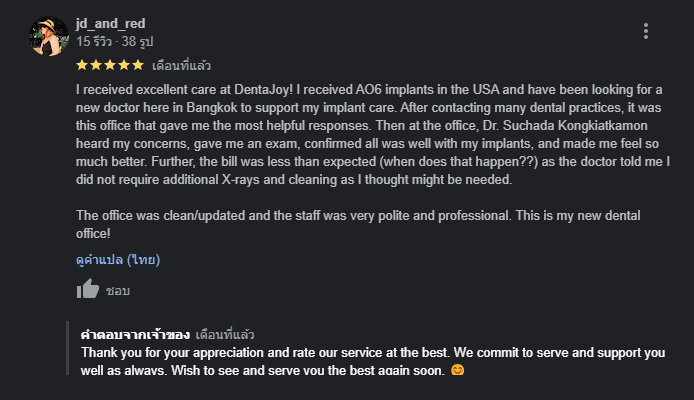This screenshot has height=400, width=694.
Task: Click the second rating star
Action: (x=96, y=65)
